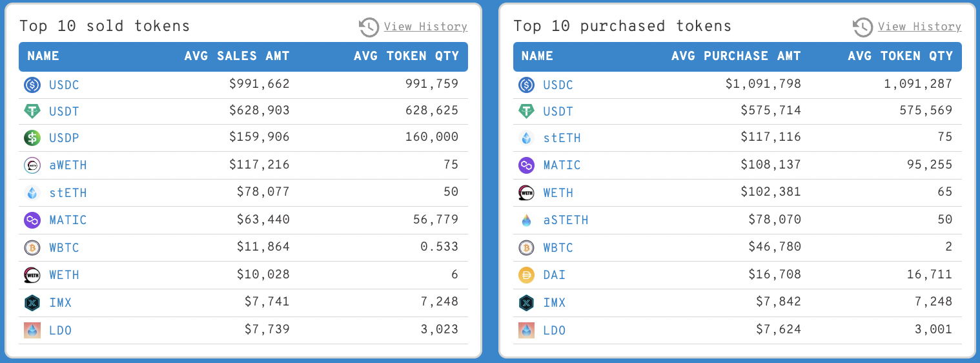Click NAME column header in sold tokens table
The width and height of the screenshot is (980, 363).
[43, 56]
